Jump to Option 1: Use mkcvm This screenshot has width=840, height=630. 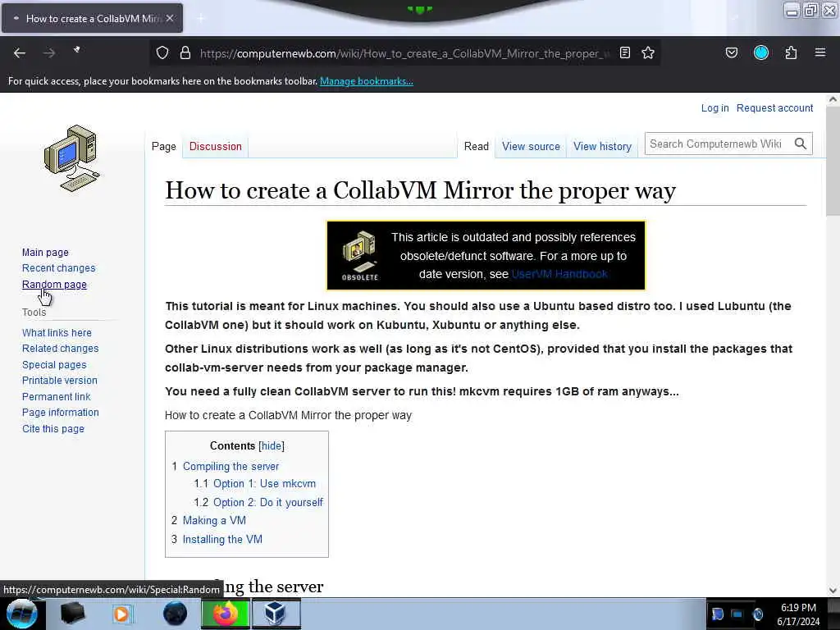pos(265,483)
